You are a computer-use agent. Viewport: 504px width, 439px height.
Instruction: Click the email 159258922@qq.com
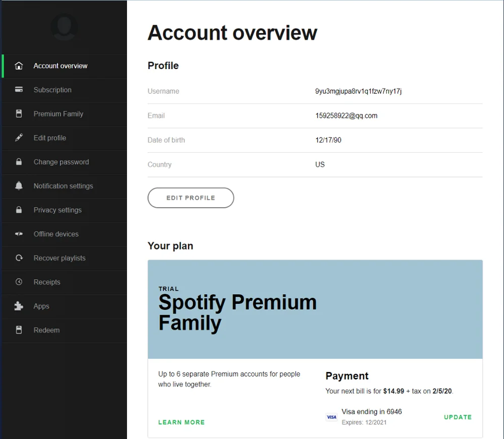click(x=346, y=116)
